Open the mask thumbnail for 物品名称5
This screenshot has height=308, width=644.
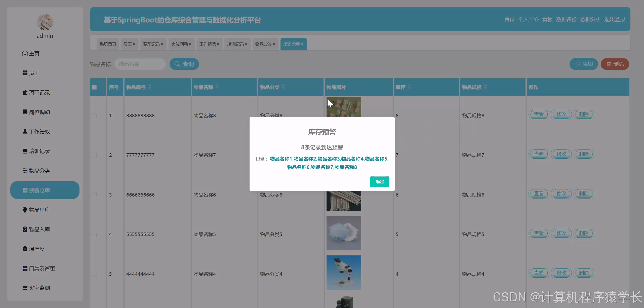[344, 233]
